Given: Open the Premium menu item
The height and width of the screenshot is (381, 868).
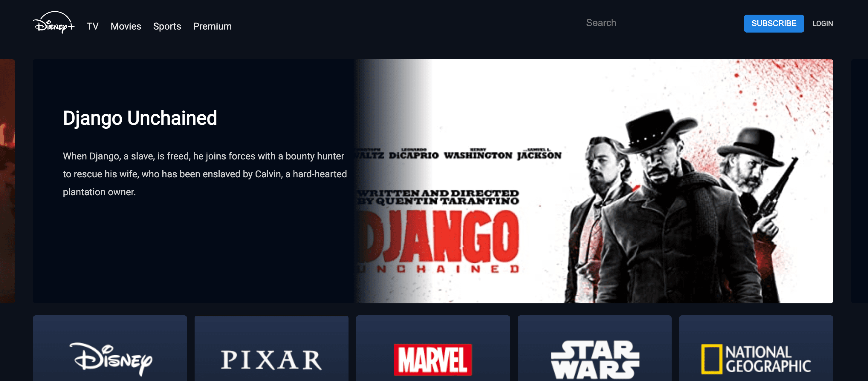Looking at the screenshot, I should 212,26.
